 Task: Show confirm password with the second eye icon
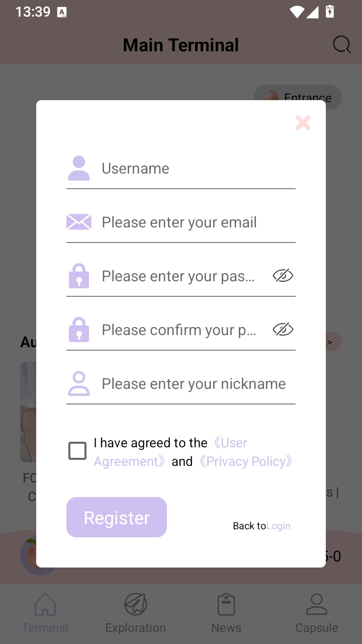(283, 329)
